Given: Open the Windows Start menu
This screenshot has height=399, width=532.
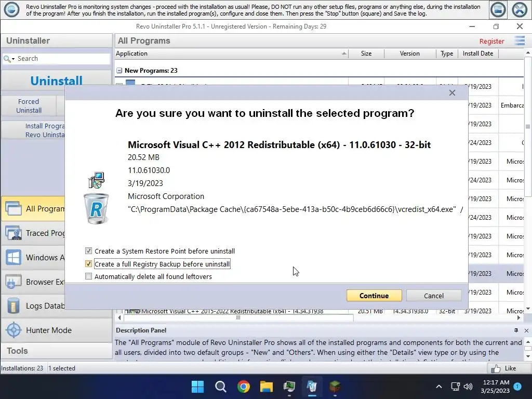Looking at the screenshot, I should pos(197,387).
